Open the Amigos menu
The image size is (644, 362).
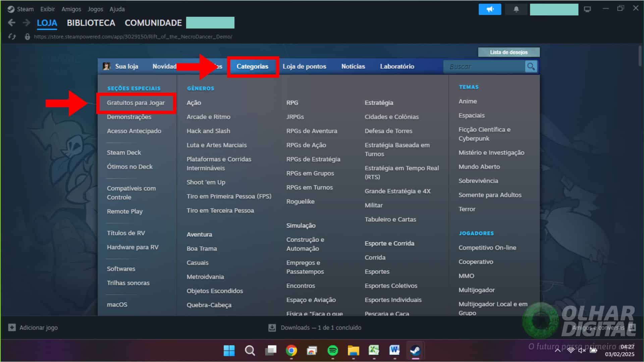71,9
